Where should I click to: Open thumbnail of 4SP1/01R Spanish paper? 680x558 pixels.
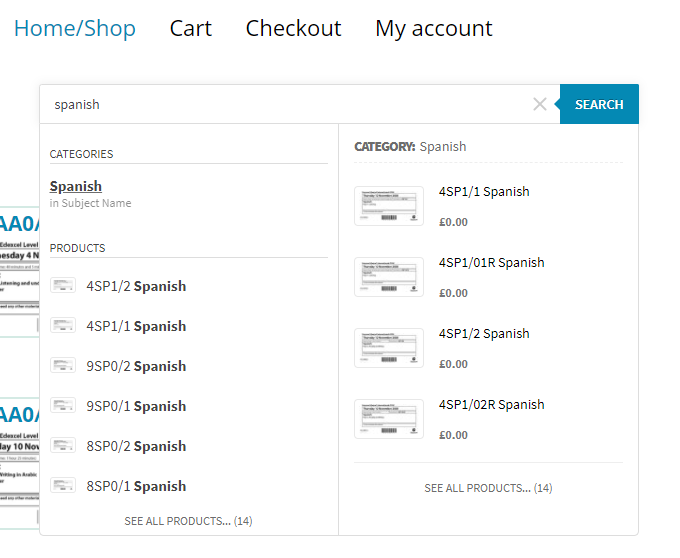(389, 277)
